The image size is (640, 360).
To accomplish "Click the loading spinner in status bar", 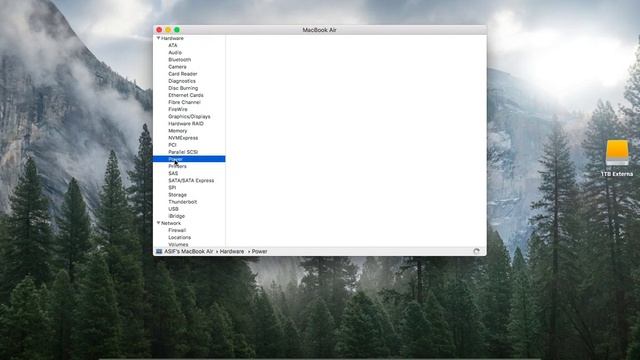I will (x=476, y=251).
